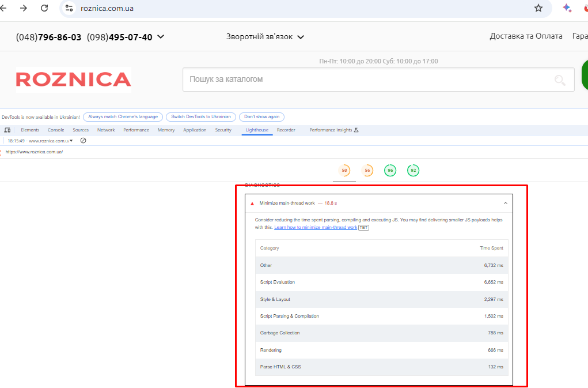Open the Зворотній зв'язок dropdown

coord(265,37)
